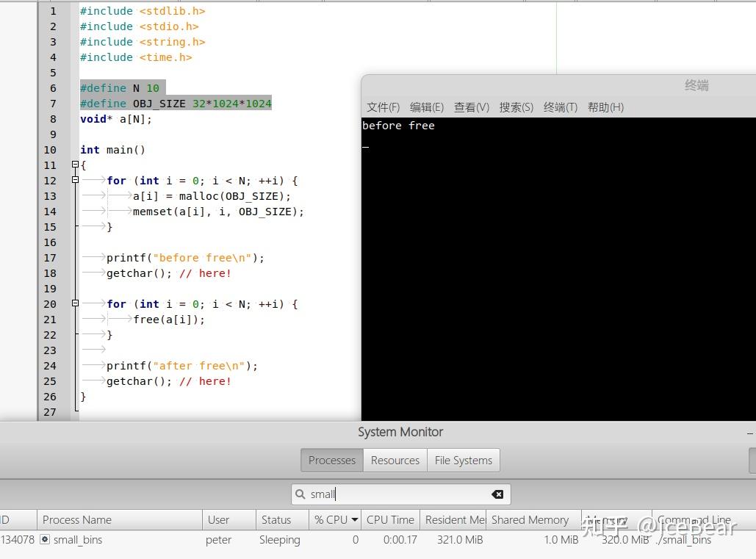Click the '#include <stdlib.h>' line
The width and height of the screenshot is (756, 559).
pyautogui.click(x=143, y=11)
